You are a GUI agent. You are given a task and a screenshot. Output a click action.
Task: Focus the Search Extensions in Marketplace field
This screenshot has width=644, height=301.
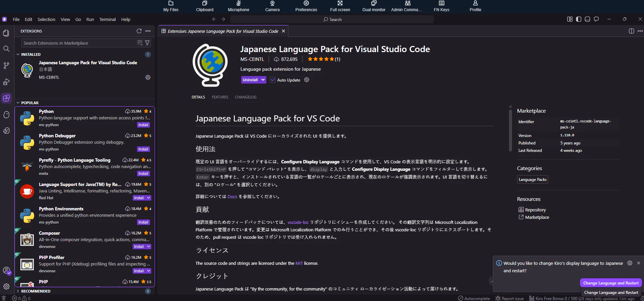pyautogui.click(x=79, y=43)
